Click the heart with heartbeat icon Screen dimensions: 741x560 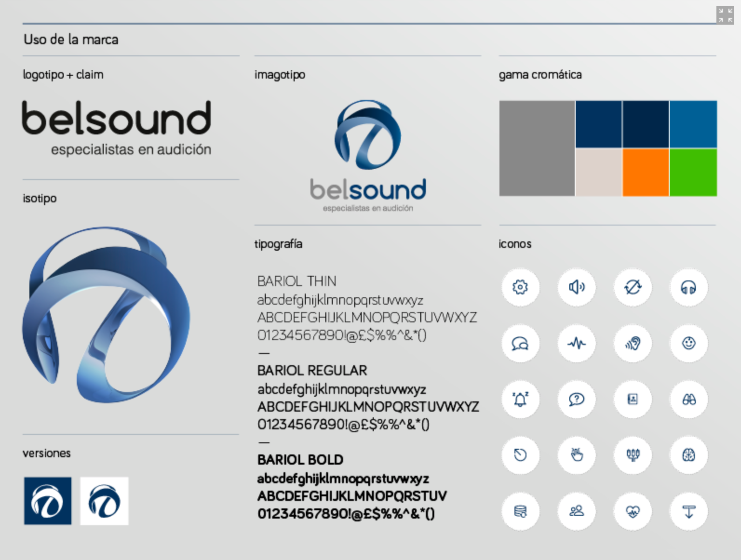[633, 512]
